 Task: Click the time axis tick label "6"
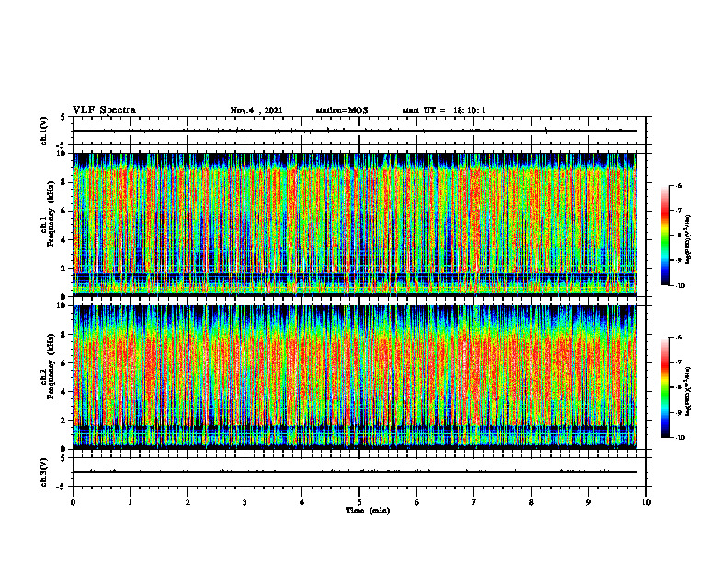point(417,502)
